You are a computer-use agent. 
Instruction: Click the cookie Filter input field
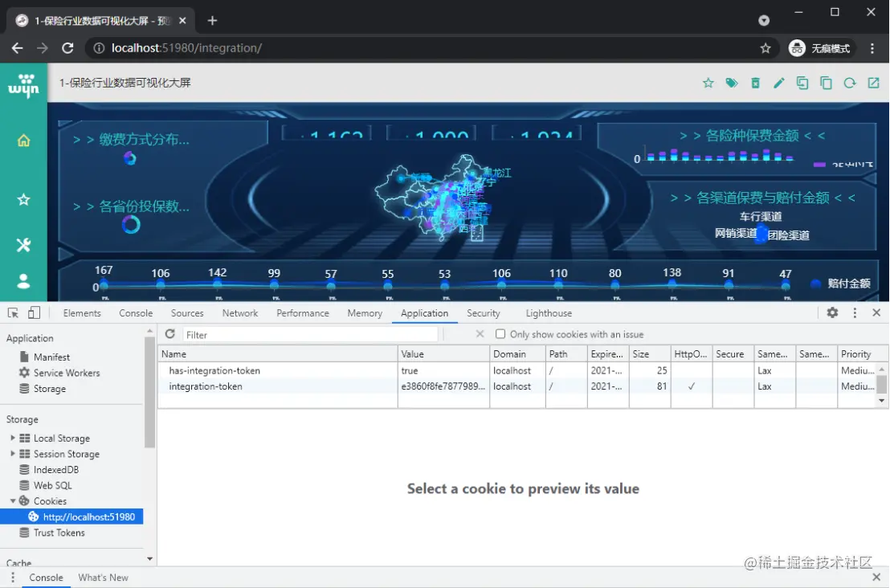[310, 334]
